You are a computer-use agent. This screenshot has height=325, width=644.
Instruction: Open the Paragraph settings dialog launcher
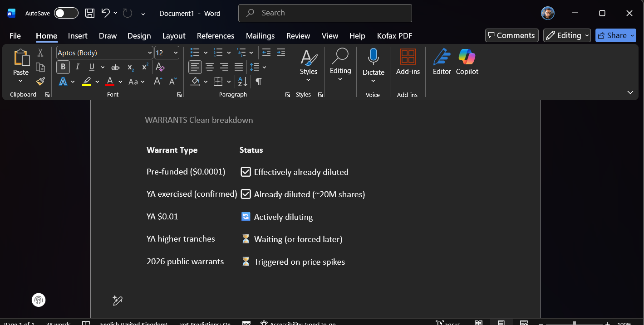(x=288, y=95)
